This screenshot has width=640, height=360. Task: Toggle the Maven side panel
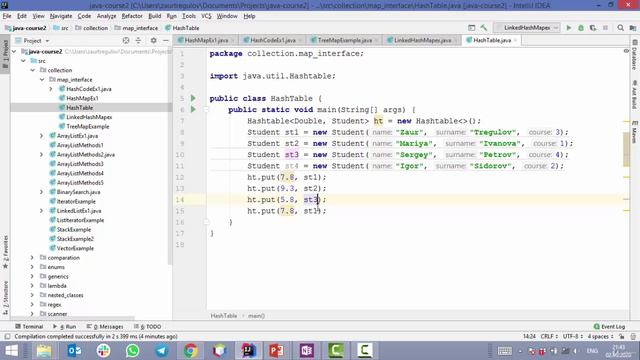(x=635, y=131)
